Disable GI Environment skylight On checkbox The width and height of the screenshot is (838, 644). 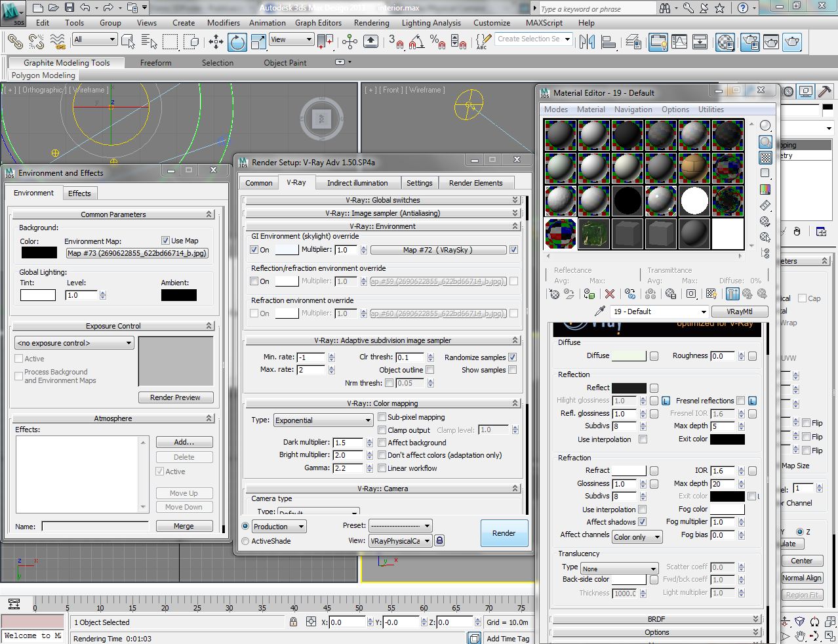[x=254, y=250]
